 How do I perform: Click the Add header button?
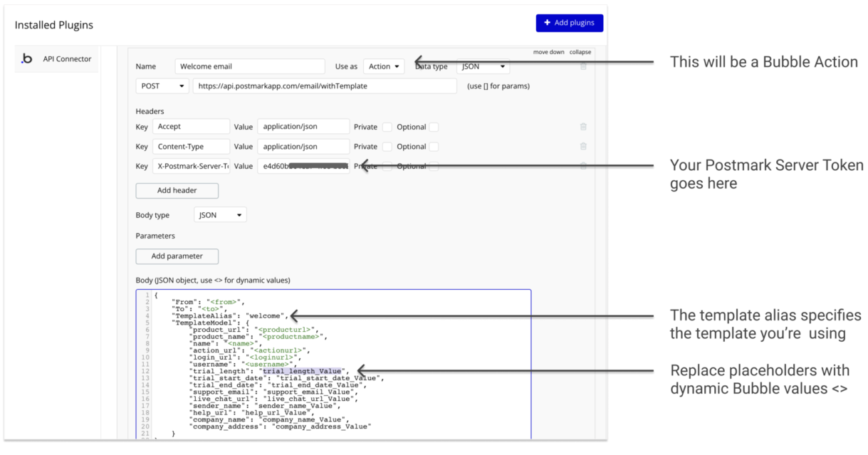point(177,190)
